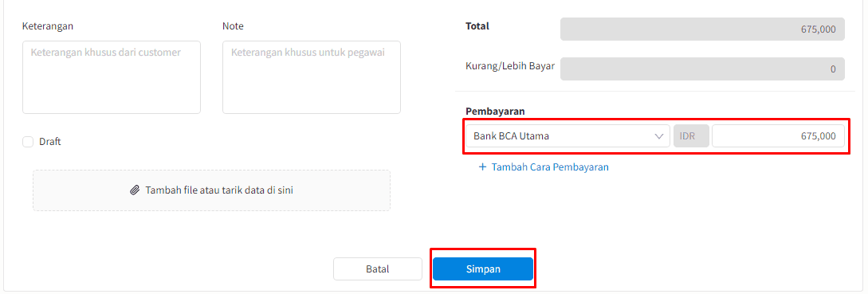Click the Kurang/Lebih Bayar label
This screenshot has width=868, height=294.
click(510, 66)
